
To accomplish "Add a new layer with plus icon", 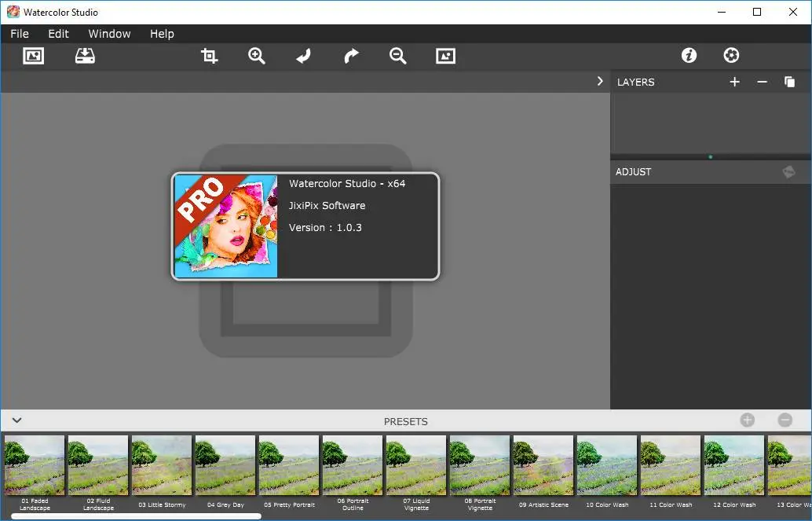I will (x=734, y=82).
